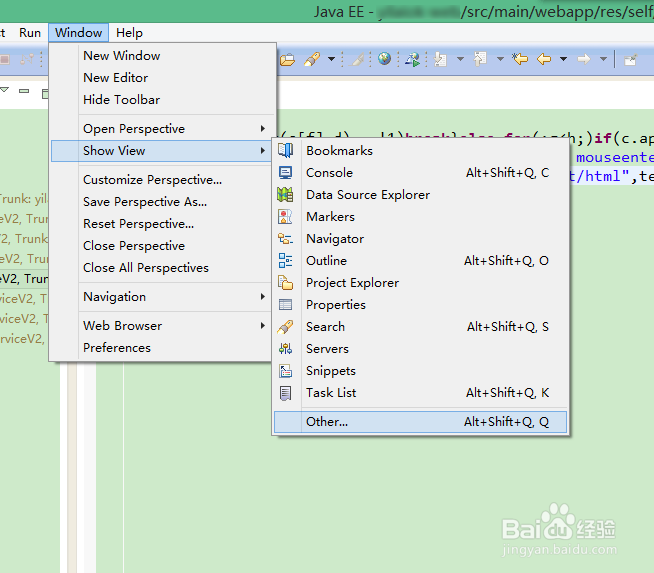The width and height of the screenshot is (654, 573).
Task: Click Show View menu entry
Action: click(163, 151)
